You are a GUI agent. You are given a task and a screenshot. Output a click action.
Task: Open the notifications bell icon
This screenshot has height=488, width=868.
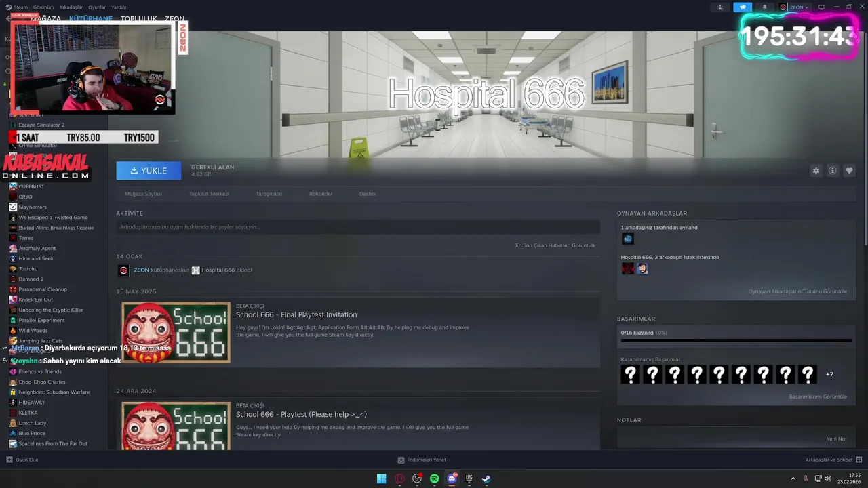coord(764,7)
